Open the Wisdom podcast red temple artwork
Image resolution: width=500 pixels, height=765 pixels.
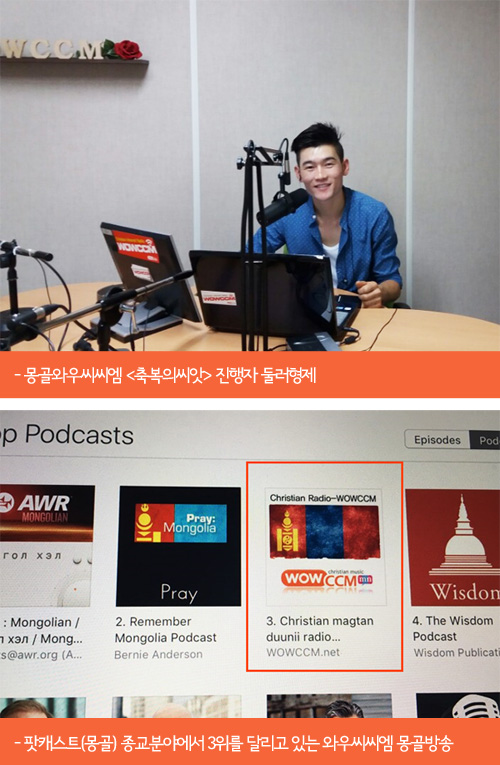tap(453, 547)
